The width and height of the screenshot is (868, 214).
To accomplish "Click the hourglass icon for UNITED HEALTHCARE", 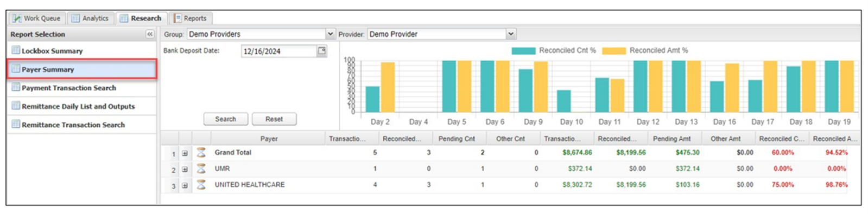I will [201, 185].
